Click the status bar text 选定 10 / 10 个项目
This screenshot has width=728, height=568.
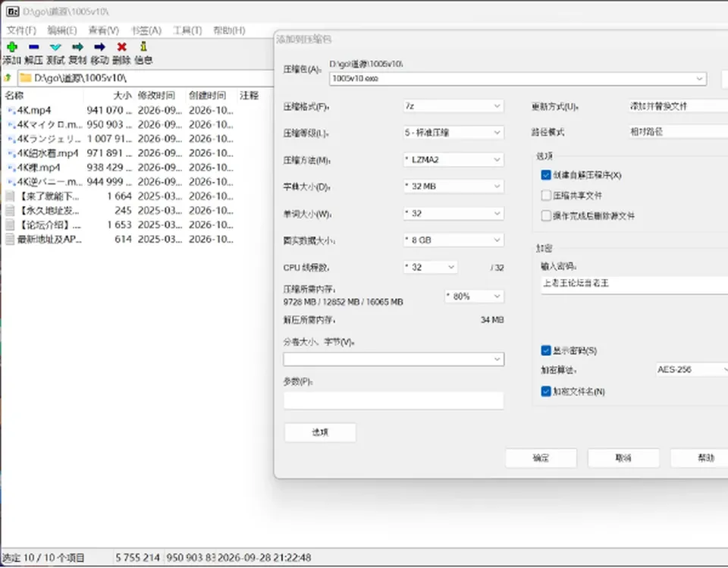pos(43,558)
